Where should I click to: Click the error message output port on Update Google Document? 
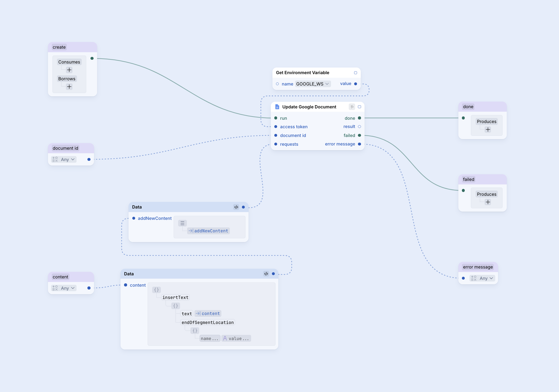tap(359, 144)
